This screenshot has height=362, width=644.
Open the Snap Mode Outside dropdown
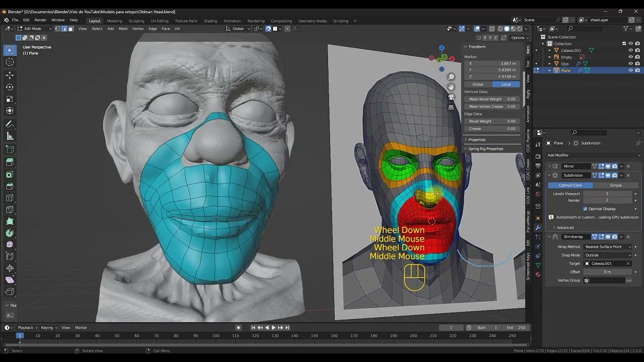click(608, 255)
